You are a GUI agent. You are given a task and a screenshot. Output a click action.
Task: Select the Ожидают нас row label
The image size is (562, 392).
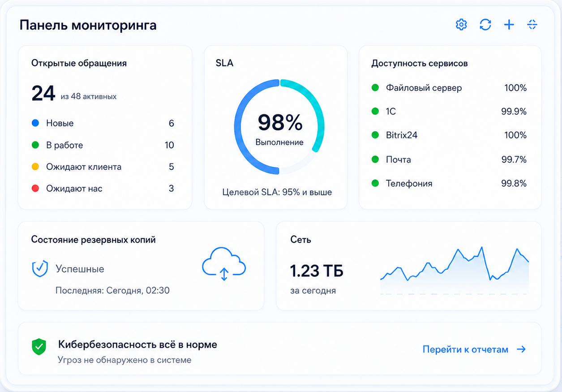74,189
